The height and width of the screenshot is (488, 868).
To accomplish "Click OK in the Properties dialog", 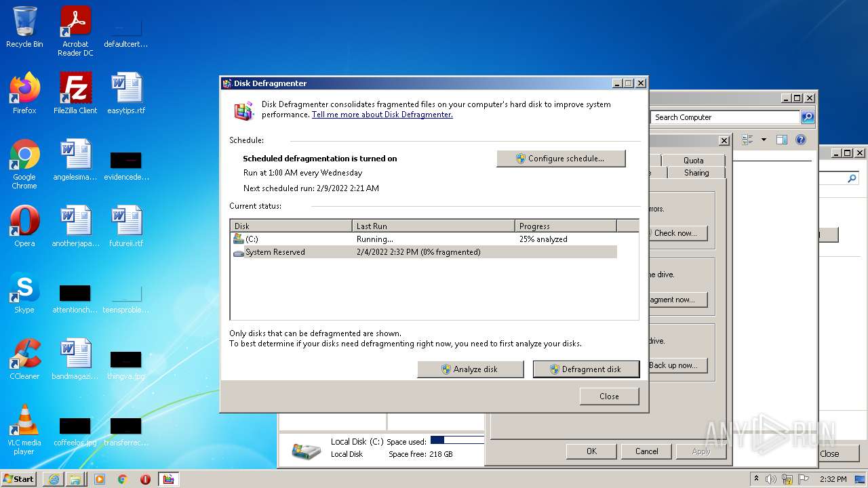I will point(591,451).
